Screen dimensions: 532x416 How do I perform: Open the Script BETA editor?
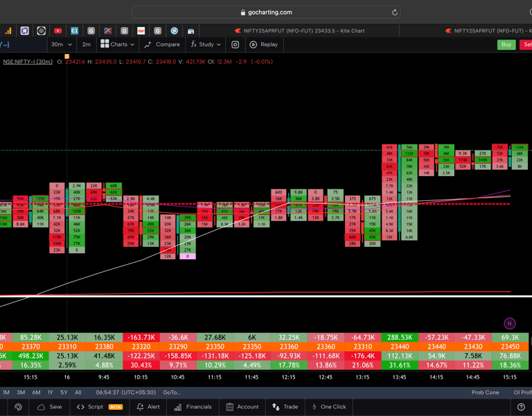tap(100, 407)
